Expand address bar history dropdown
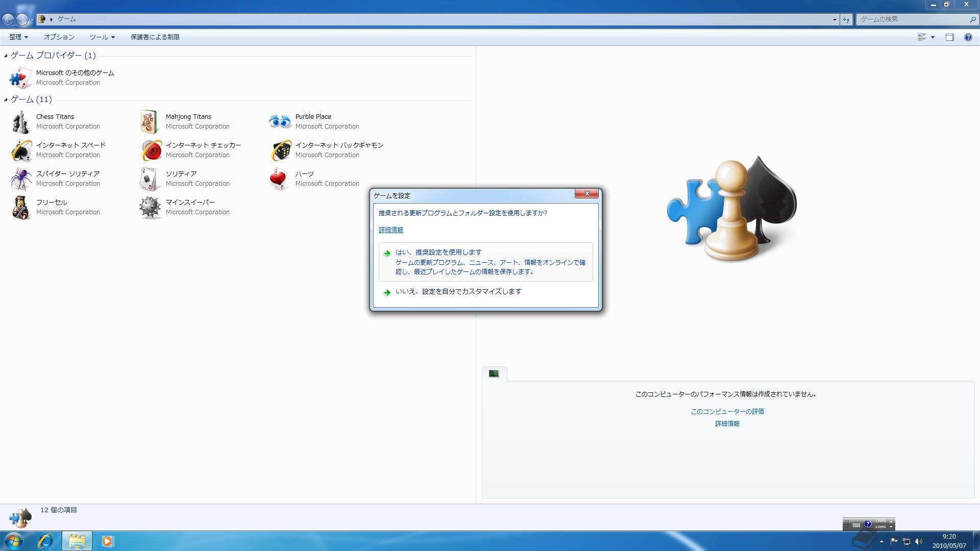This screenshot has width=980, height=551. pyautogui.click(x=835, y=19)
